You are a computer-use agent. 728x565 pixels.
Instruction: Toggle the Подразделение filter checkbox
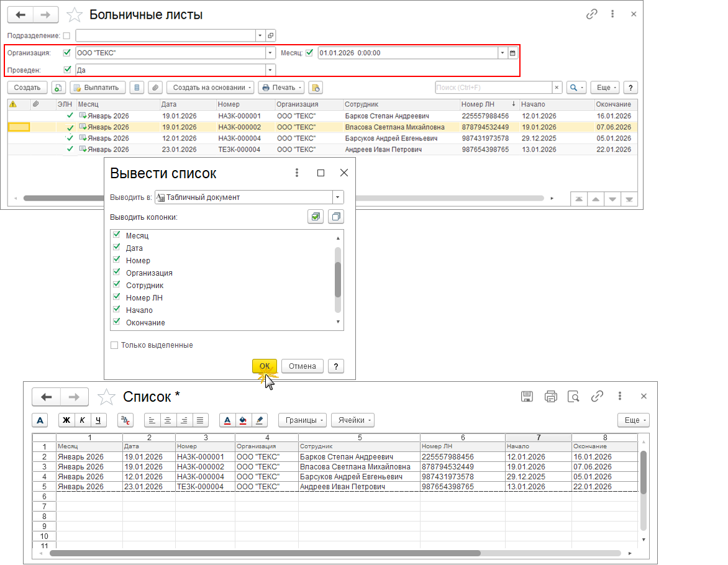click(x=67, y=35)
